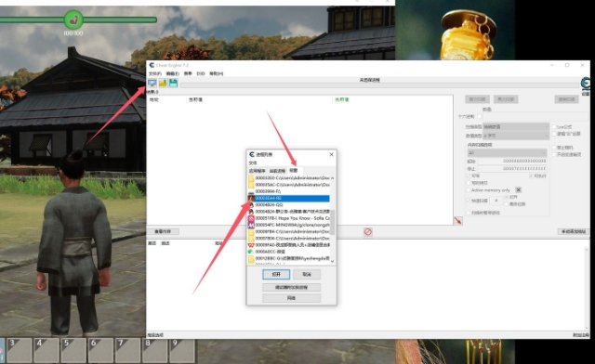Toggle the fast scan checkbox
Image resolution: width=595 pixels, height=364 pixels.
(469, 201)
